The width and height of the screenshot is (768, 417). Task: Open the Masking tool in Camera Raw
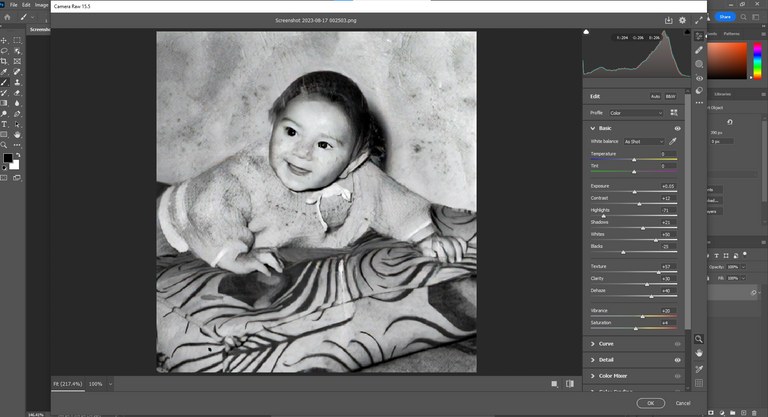click(699, 64)
